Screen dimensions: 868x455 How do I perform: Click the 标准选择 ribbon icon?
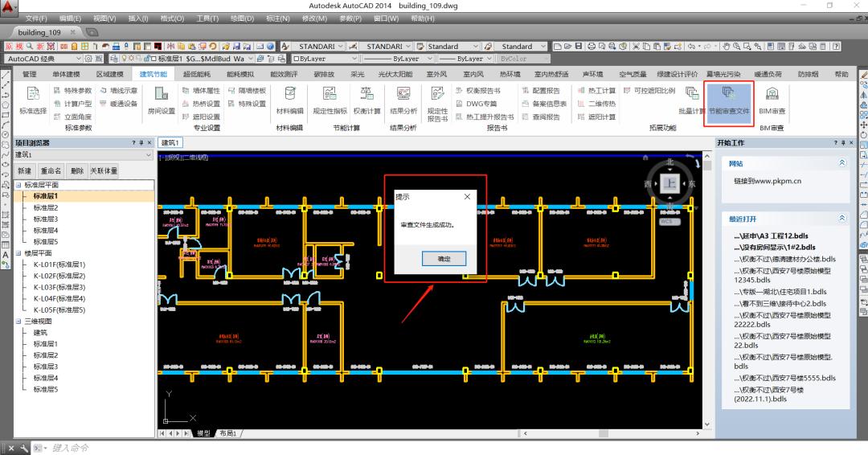(x=33, y=99)
